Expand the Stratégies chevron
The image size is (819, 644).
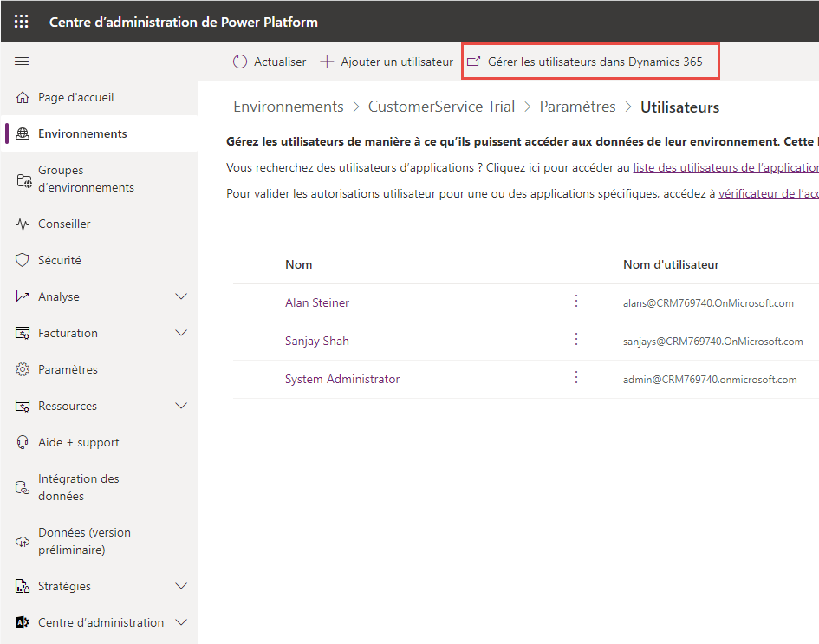(x=181, y=586)
